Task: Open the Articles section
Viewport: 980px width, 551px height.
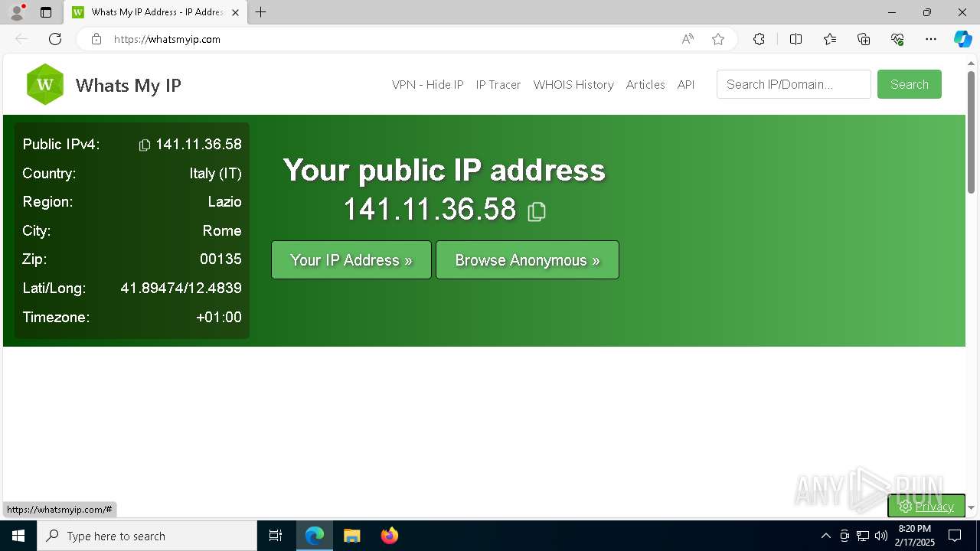Action: pyautogui.click(x=645, y=85)
